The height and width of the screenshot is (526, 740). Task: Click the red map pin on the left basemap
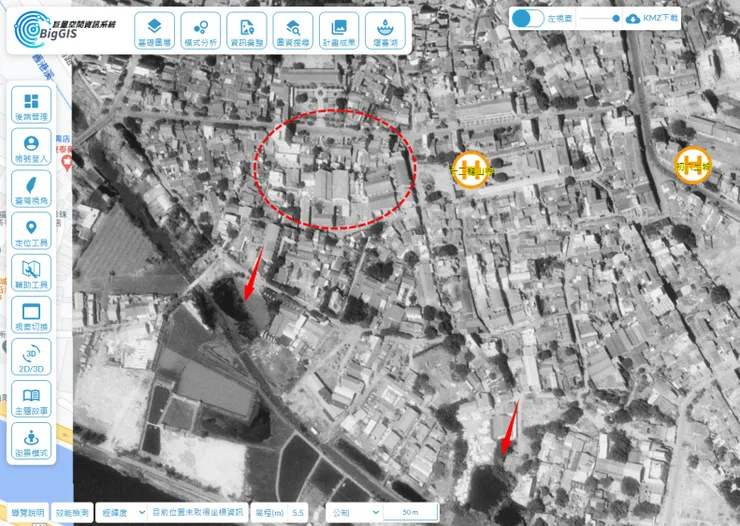tap(67, 163)
